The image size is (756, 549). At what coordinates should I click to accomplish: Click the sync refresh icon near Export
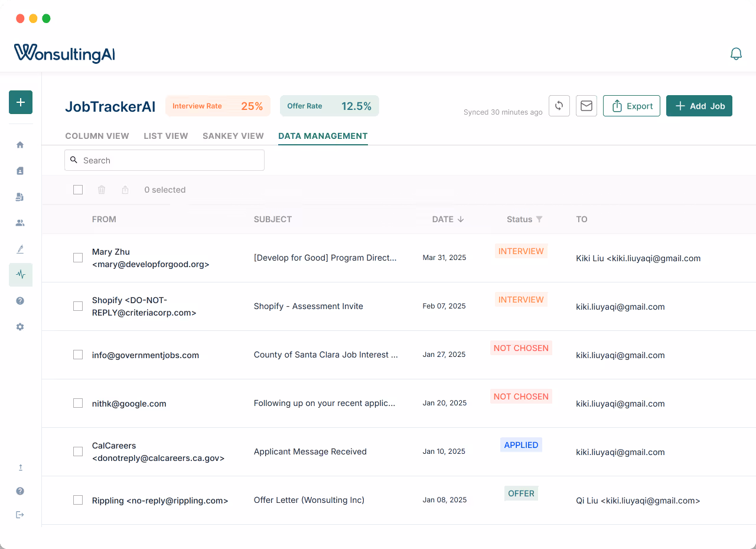[x=559, y=106]
